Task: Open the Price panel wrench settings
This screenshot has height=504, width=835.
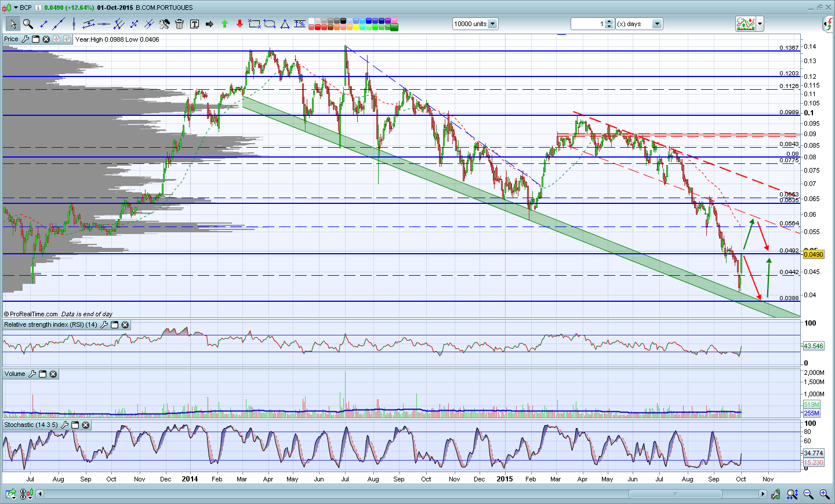Action: pos(24,39)
